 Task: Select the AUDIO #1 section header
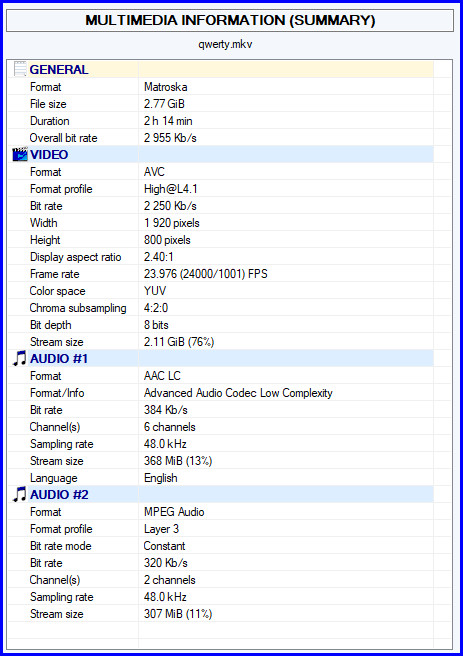(59, 359)
